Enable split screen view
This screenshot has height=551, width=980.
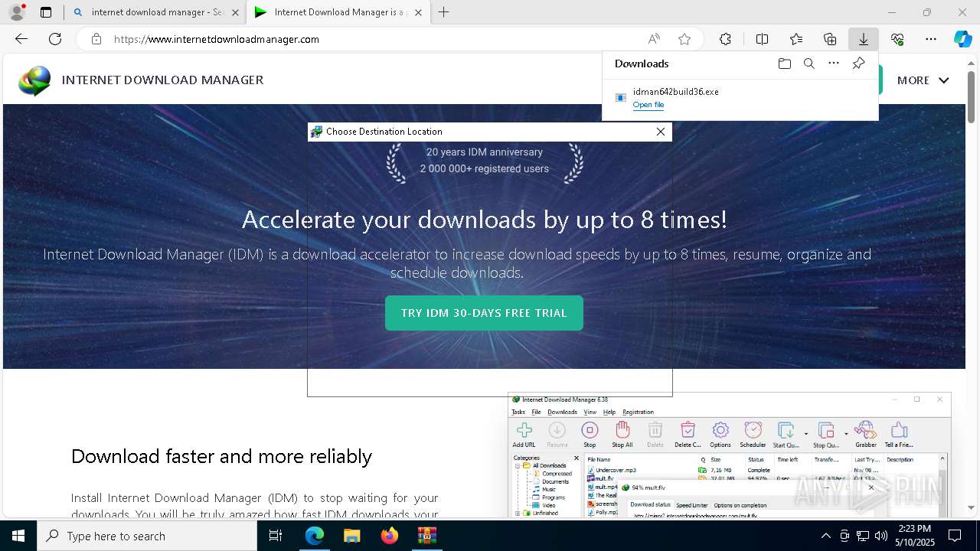coord(762,39)
